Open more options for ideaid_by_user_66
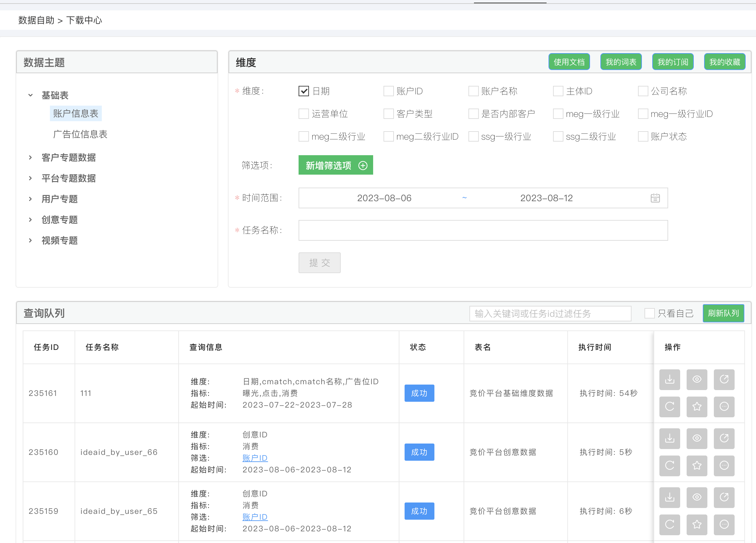The image size is (756, 543). coord(724,466)
